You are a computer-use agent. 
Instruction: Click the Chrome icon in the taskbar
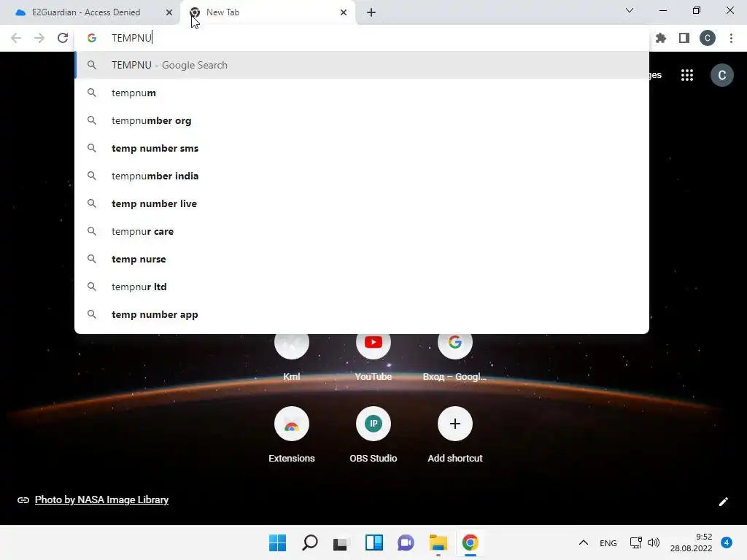point(470,542)
